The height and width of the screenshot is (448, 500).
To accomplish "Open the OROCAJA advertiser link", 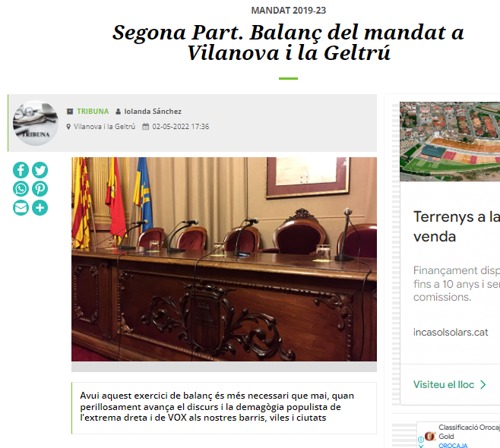I will pyautogui.click(x=453, y=445).
